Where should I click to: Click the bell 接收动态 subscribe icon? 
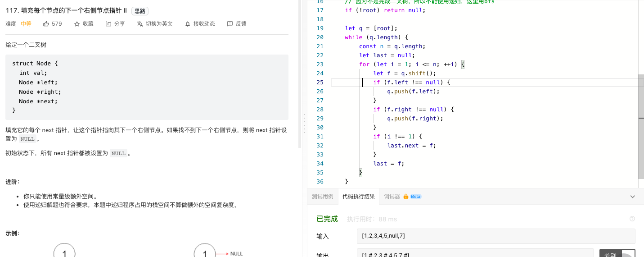point(188,24)
